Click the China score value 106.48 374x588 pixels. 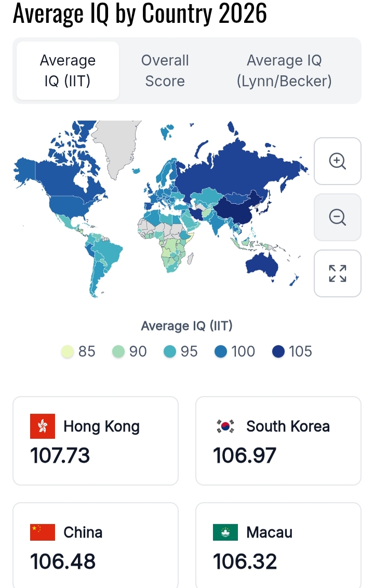(x=62, y=561)
